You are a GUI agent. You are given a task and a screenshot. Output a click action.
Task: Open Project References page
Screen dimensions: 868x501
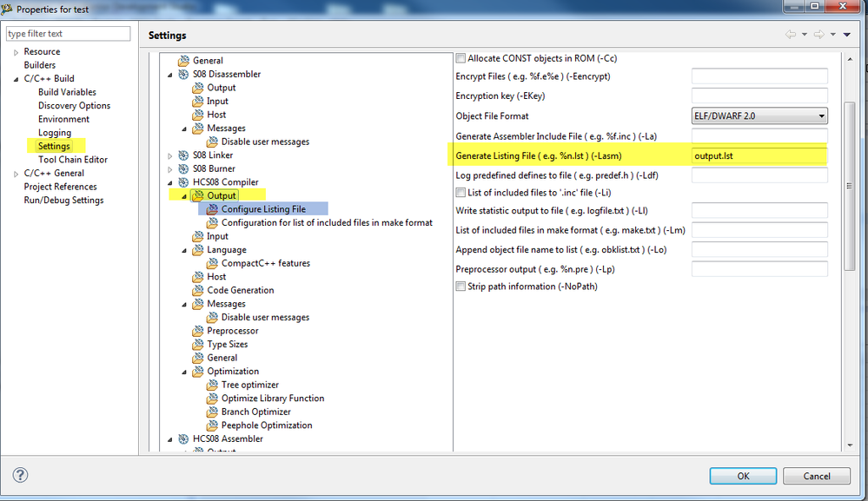pos(60,187)
